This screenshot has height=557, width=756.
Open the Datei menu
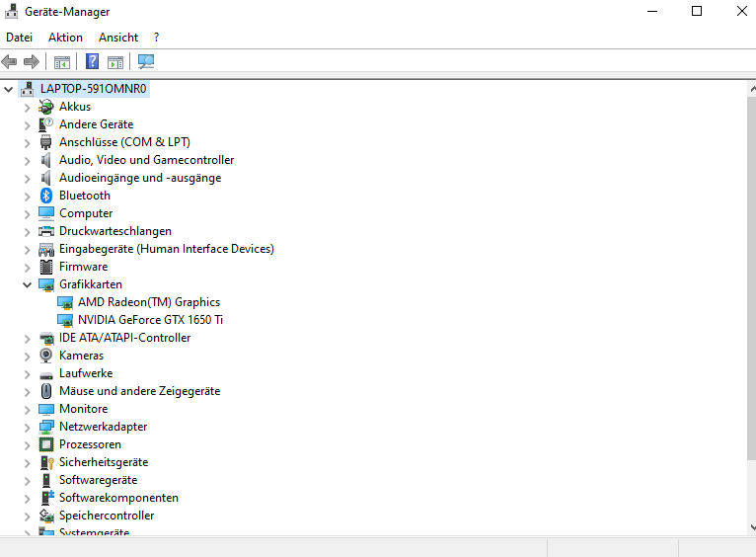[x=20, y=38]
